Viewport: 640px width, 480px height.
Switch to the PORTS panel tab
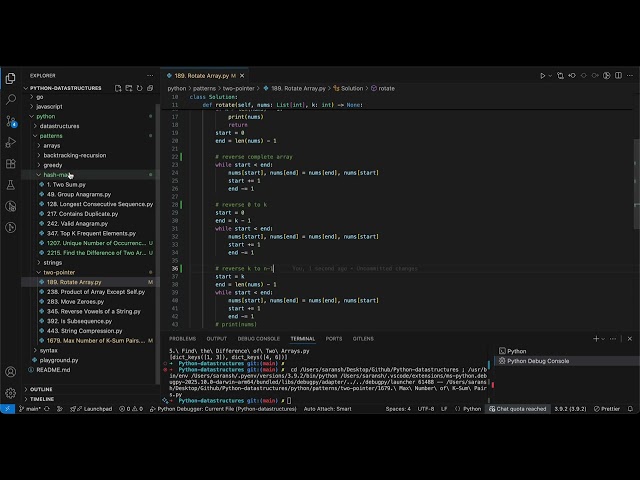coord(334,339)
